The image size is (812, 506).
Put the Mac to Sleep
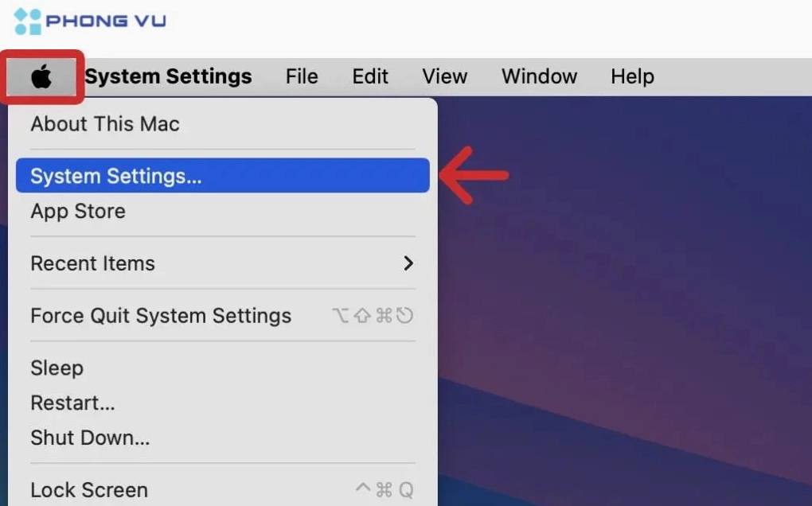point(57,368)
